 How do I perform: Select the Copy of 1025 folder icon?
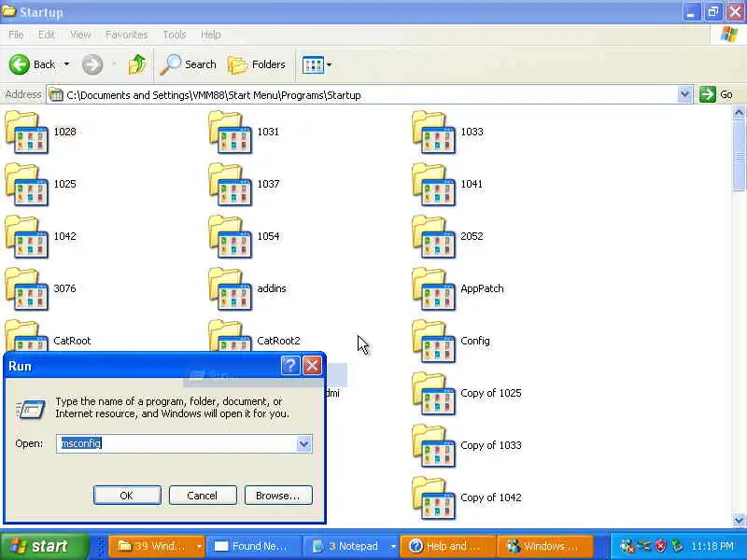433,394
